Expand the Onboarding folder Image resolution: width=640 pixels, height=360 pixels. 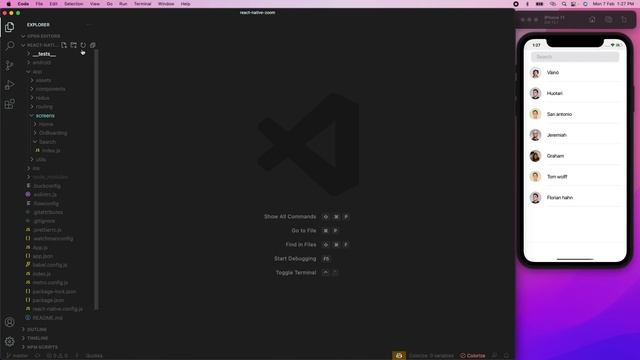pyautogui.click(x=53, y=133)
